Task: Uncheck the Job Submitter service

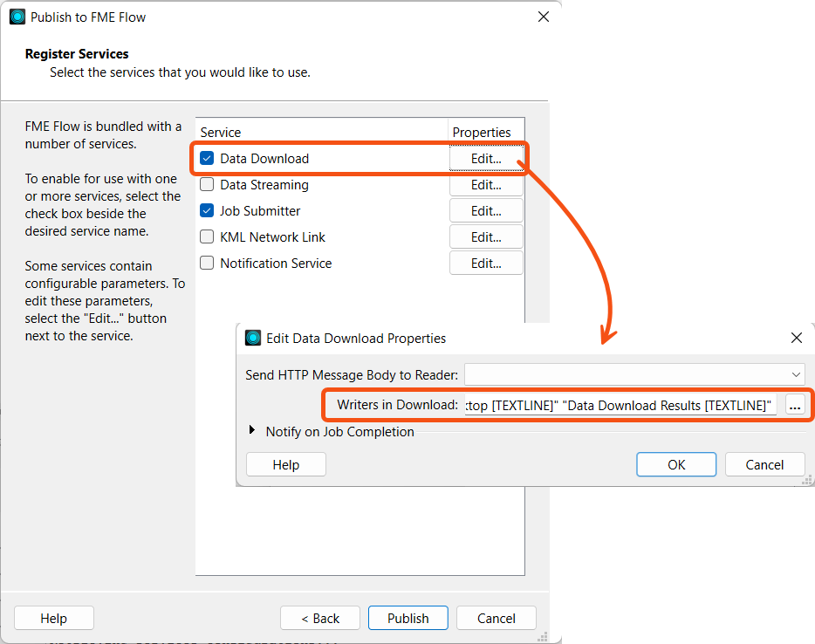Action: [x=207, y=210]
